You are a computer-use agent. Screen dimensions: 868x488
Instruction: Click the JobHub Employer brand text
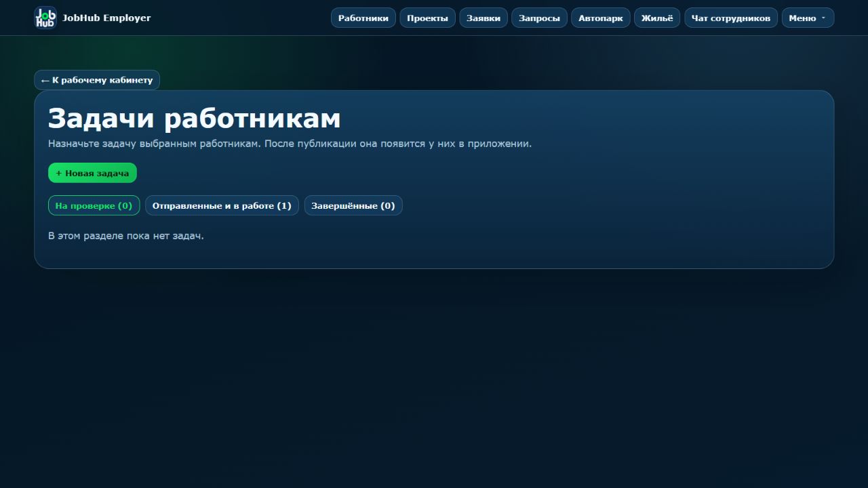pyautogui.click(x=106, y=18)
